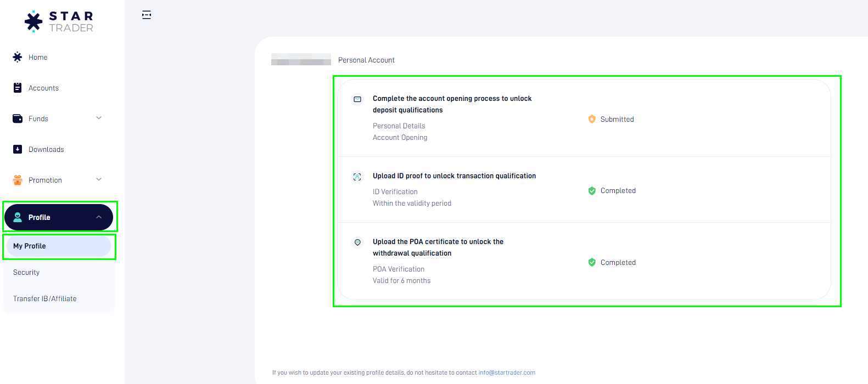Click the Personal Account label

[366, 60]
